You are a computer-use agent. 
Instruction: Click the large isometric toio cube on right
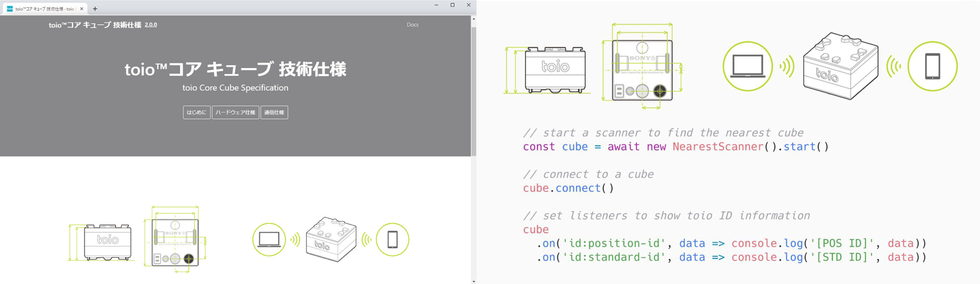pyautogui.click(x=841, y=66)
